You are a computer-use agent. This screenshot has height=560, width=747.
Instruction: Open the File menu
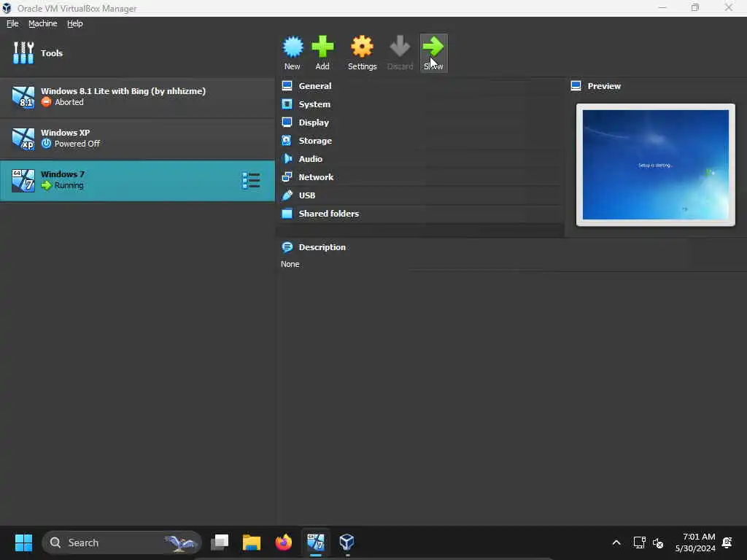(12, 23)
